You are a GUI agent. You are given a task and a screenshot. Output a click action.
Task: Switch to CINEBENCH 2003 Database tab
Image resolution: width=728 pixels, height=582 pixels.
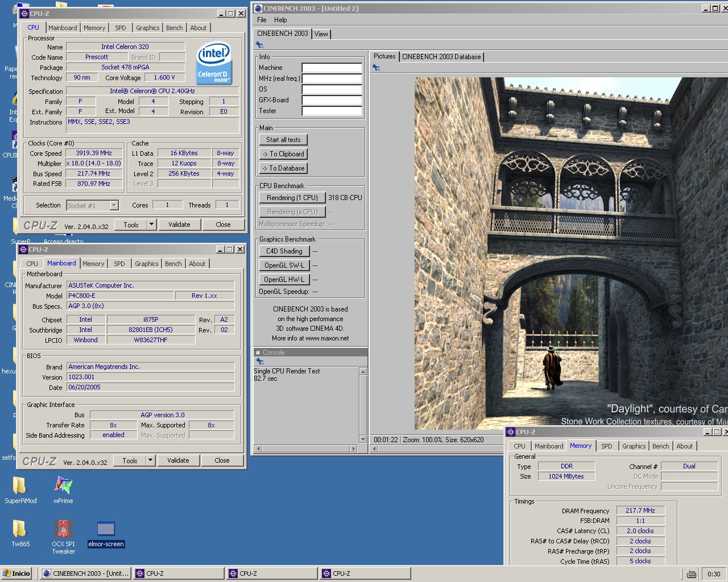[441, 57]
